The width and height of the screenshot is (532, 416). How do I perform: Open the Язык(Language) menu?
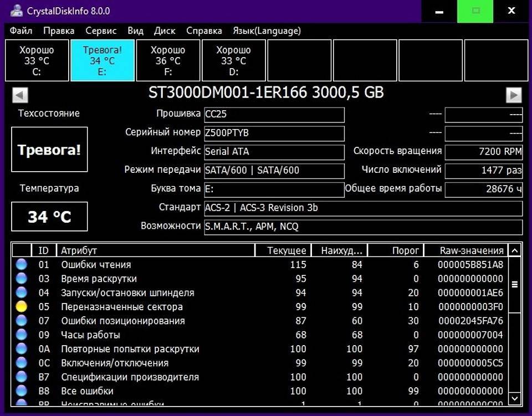click(267, 31)
